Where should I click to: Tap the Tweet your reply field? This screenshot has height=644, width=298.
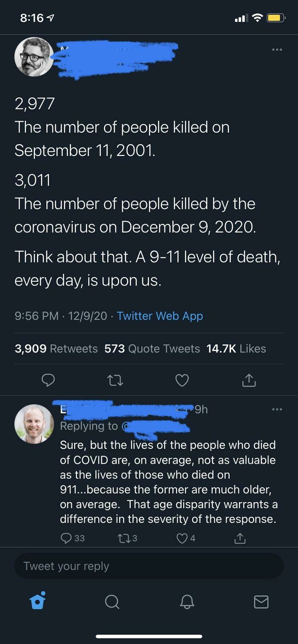click(149, 566)
